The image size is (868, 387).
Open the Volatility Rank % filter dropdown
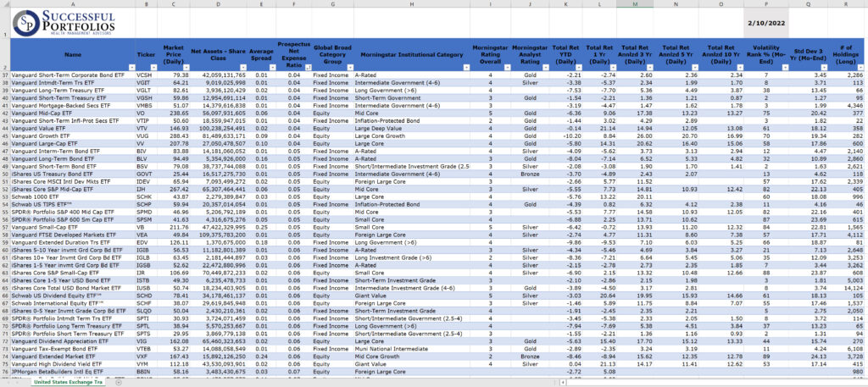(785, 67)
